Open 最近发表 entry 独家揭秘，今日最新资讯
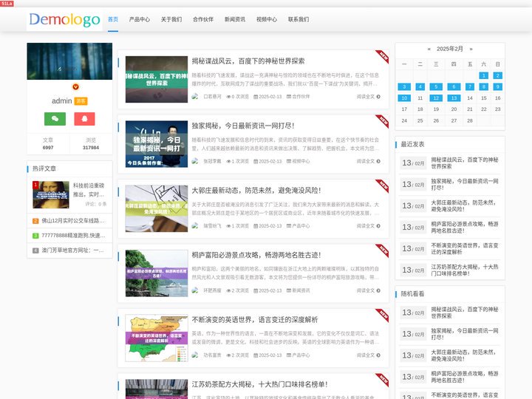This screenshot has height=399, width=532. pyautogui.click(x=465, y=184)
